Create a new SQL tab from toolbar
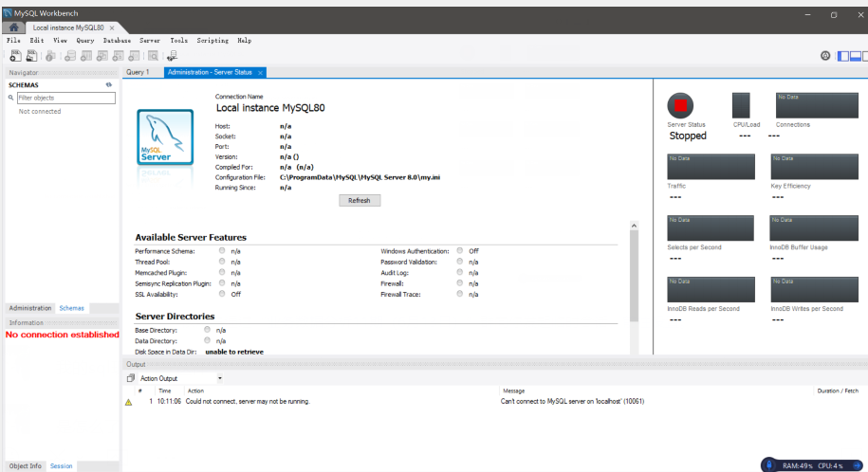The width and height of the screenshot is (868, 472). 15,55
